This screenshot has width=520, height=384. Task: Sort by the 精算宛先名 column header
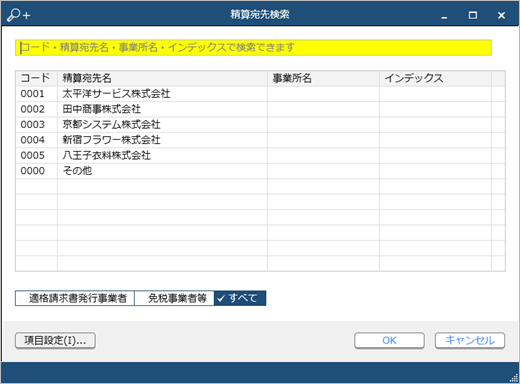(x=162, y=78)
